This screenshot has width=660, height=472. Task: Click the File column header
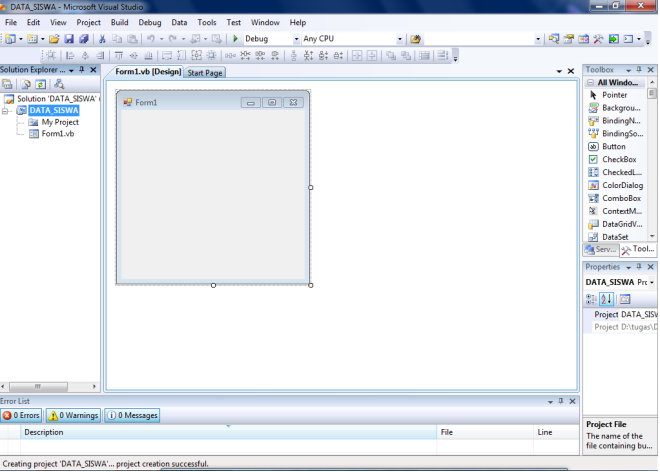tap(485, 432)
